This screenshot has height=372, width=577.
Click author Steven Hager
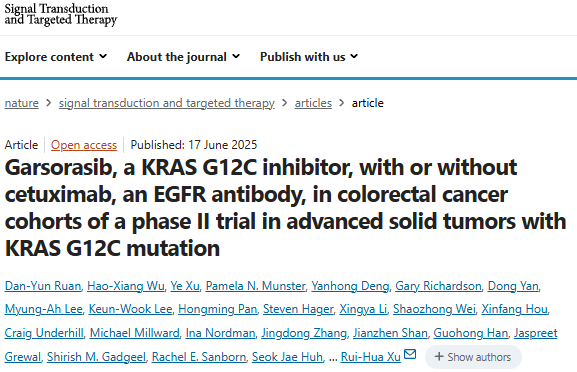pyautogui.click(x=298, y=309)
